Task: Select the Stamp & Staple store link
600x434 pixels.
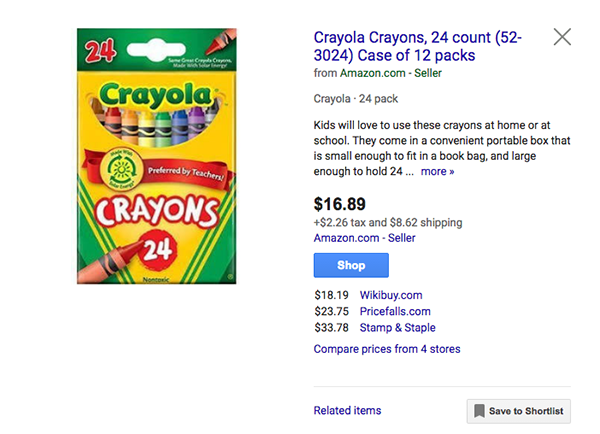Action: click(397, 327)
